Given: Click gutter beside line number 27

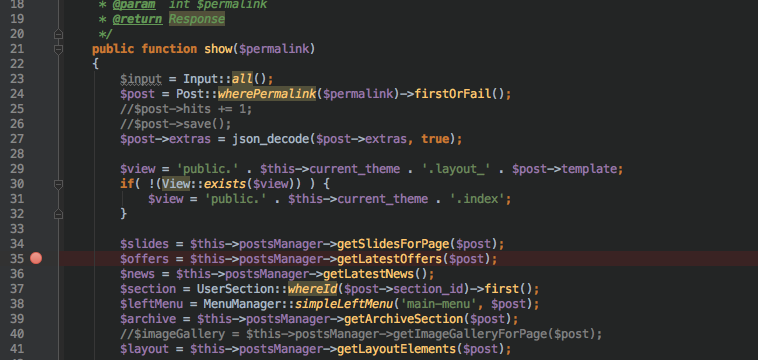Looking at the screenshot, I should [36, 139].
